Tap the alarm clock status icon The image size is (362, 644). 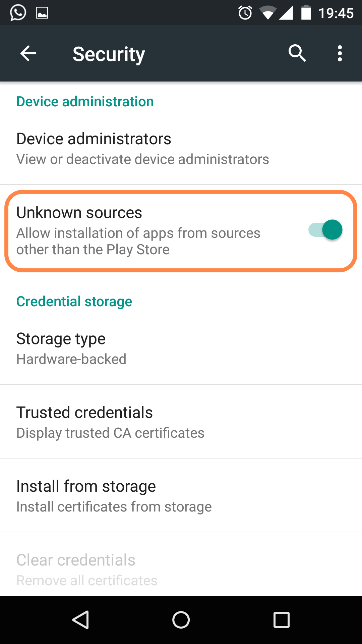(x=245, y=13)
